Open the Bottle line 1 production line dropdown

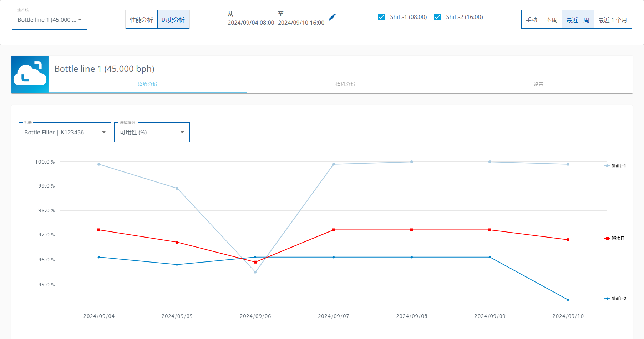point(50,20)
